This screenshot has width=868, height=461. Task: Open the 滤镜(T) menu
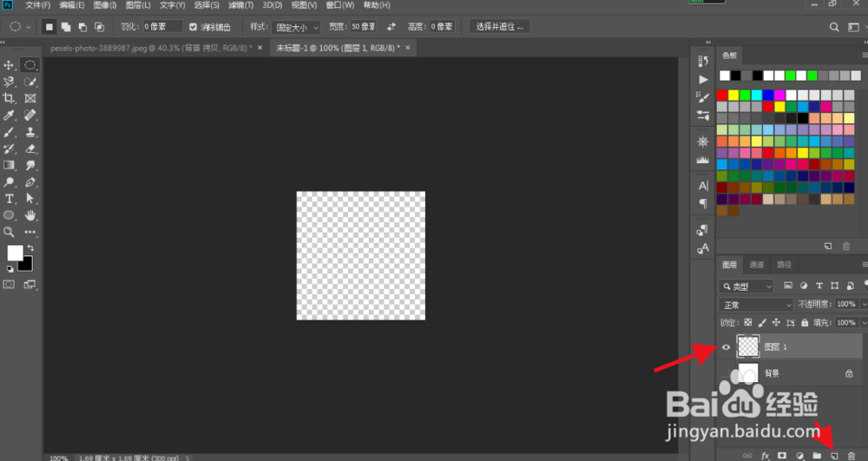[x=240, y=5]
